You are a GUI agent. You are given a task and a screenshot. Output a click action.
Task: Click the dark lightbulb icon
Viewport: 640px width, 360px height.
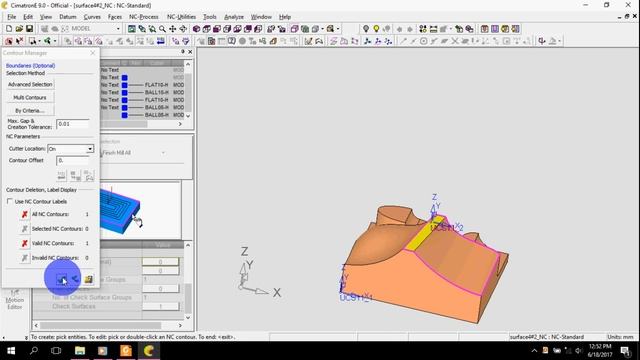point(366,29)
